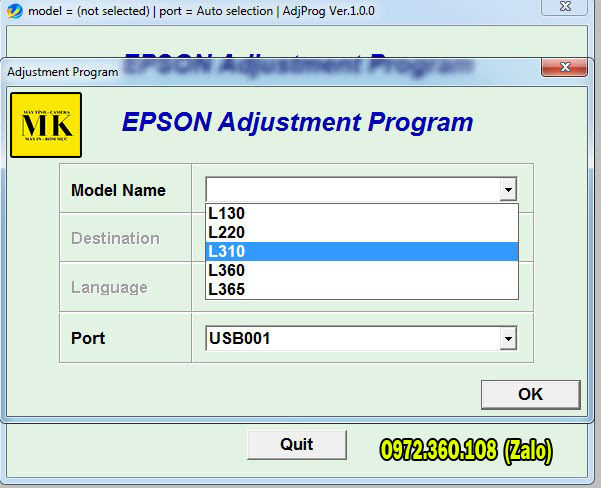
Task: Close the Adjustment Program dialog
Action: (x=564, y=67)
